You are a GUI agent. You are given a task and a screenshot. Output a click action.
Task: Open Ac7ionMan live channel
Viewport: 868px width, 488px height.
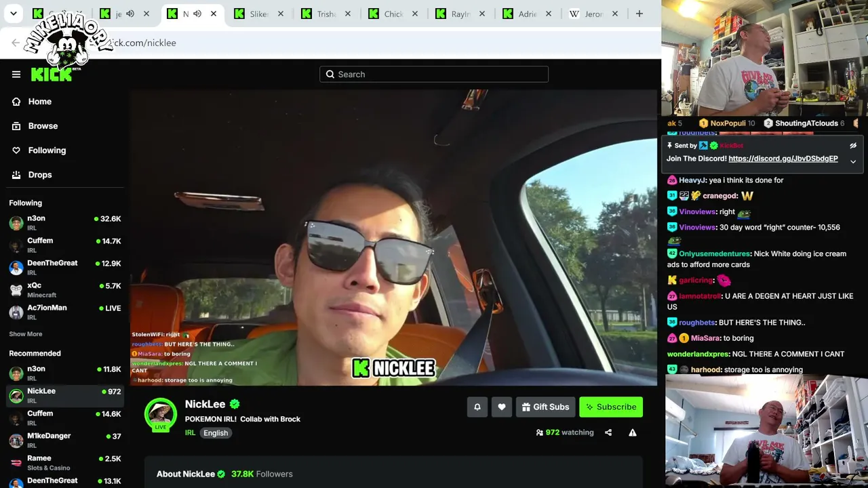coord(65,312)
